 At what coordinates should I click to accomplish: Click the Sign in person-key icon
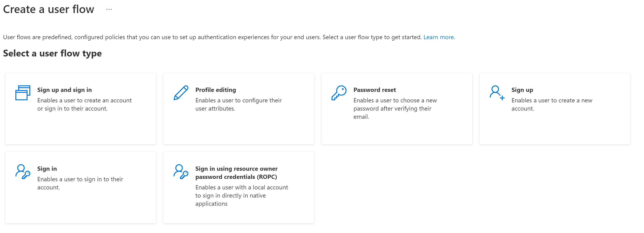pos(23,171)
